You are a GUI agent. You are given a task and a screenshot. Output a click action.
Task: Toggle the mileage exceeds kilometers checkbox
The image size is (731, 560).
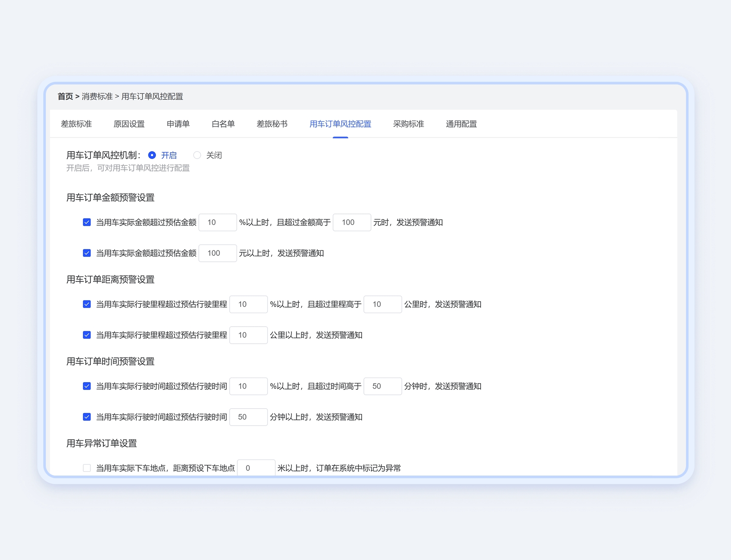click(x=87, y=335)
